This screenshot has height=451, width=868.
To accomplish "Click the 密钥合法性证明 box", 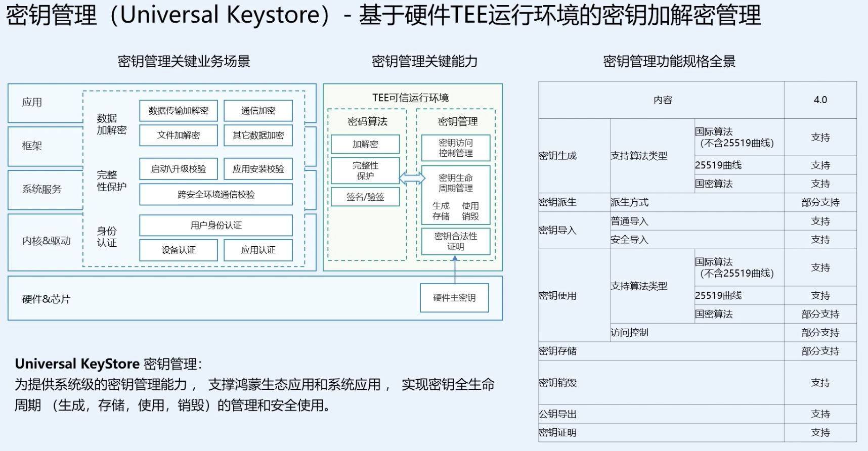I will tap(456, 242).
